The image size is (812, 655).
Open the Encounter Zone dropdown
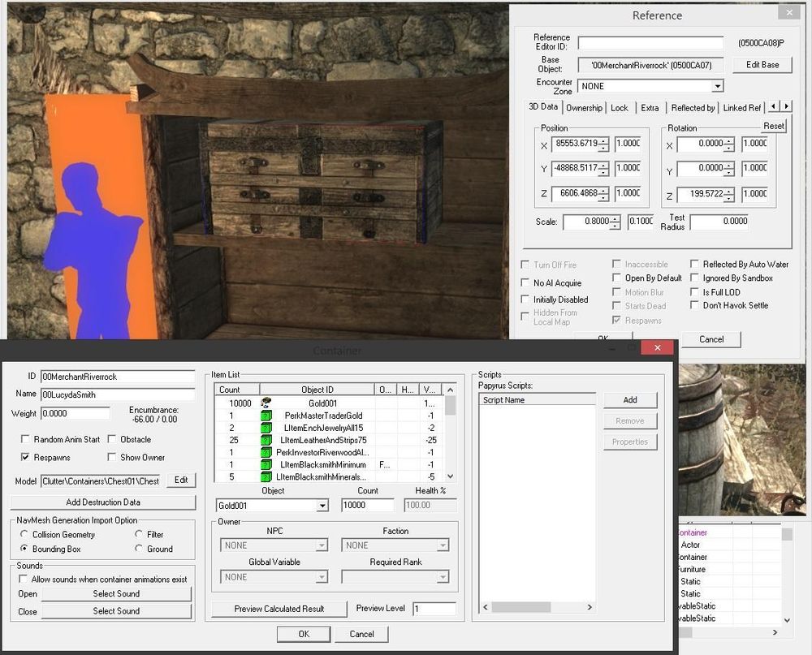[x=717, y=87]
